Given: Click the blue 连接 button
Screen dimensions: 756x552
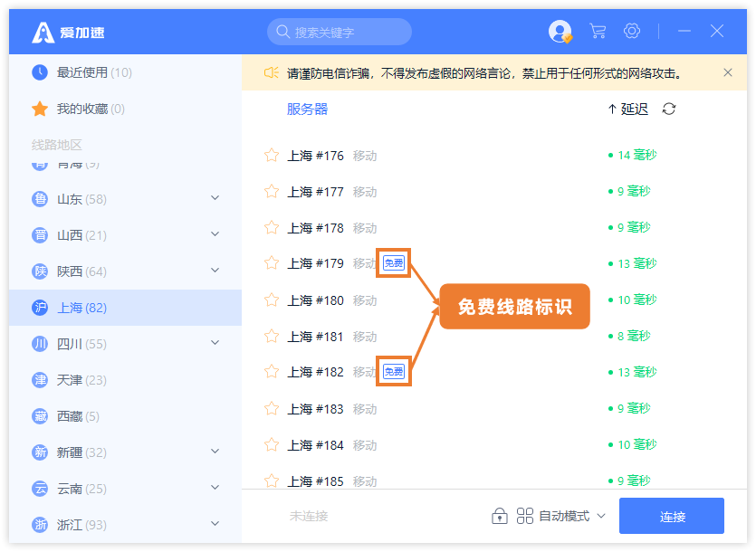Looking at the screenshot, I should (x=672, y=516).
